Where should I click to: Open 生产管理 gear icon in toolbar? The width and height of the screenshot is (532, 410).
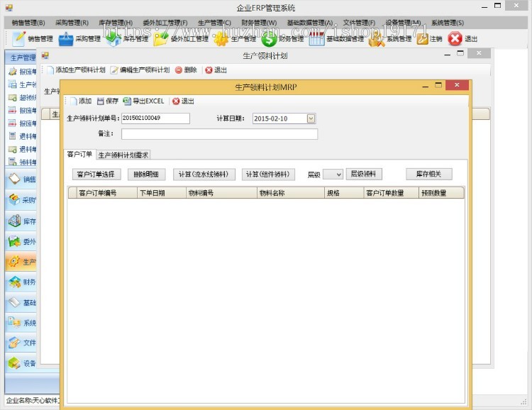coord(221,39)
